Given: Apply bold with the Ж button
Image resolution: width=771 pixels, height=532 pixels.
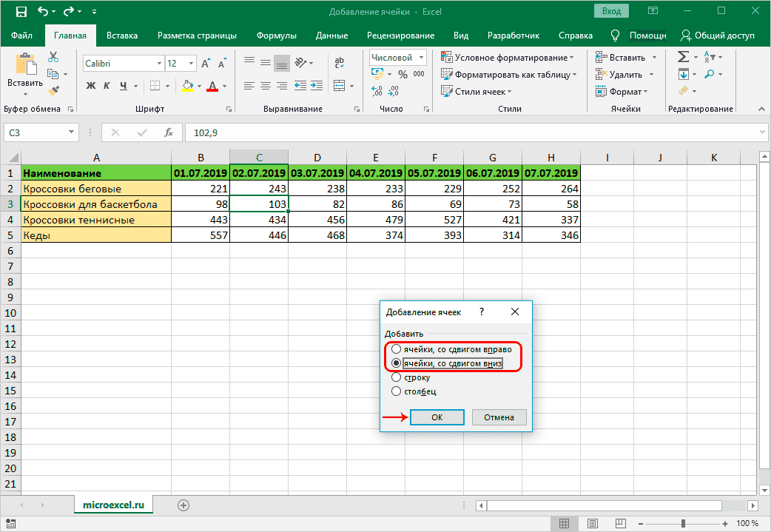Looking at the screenshot, I should pyautogui.click(x=91, y=86).
